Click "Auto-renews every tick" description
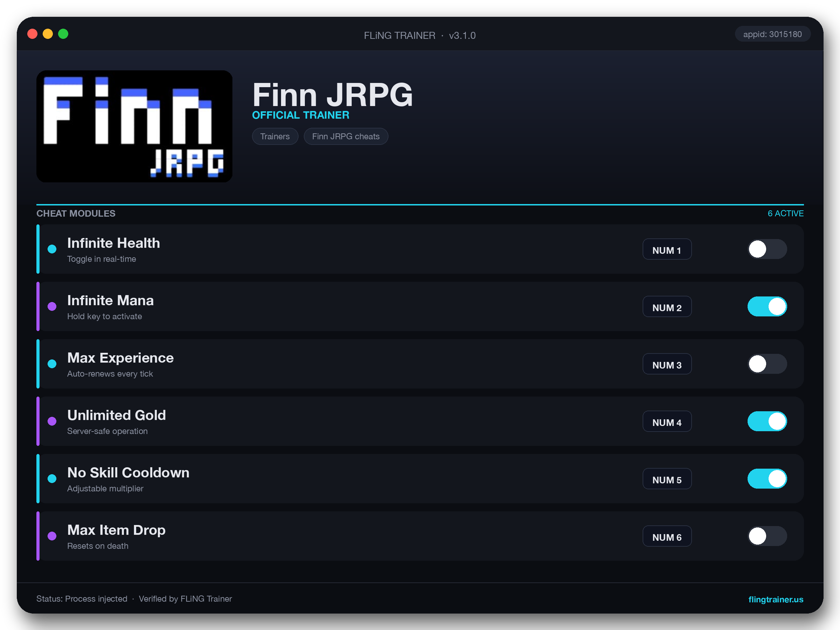This screenshot has width=840, height=630. (110, 374)
